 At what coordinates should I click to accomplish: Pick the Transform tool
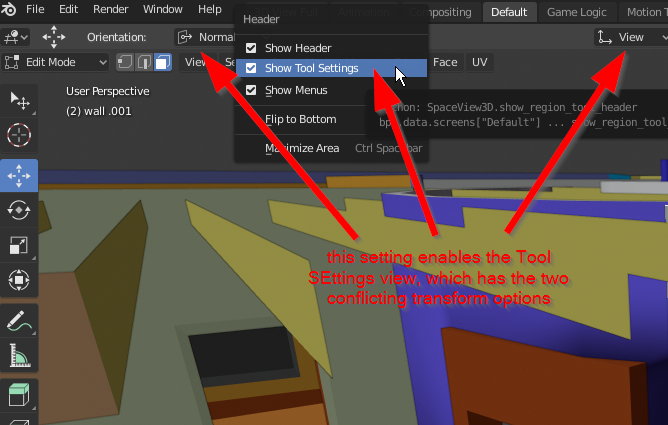point(19,280)
